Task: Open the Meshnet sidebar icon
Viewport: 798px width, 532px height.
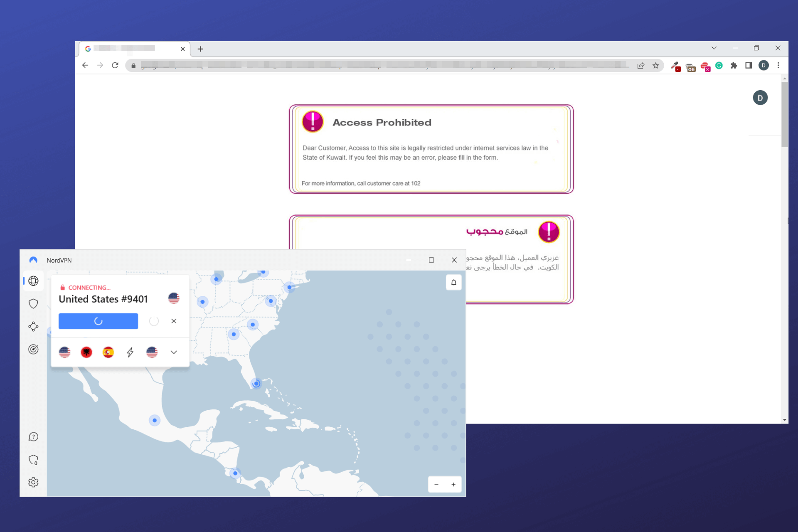Action: [33, 326]
